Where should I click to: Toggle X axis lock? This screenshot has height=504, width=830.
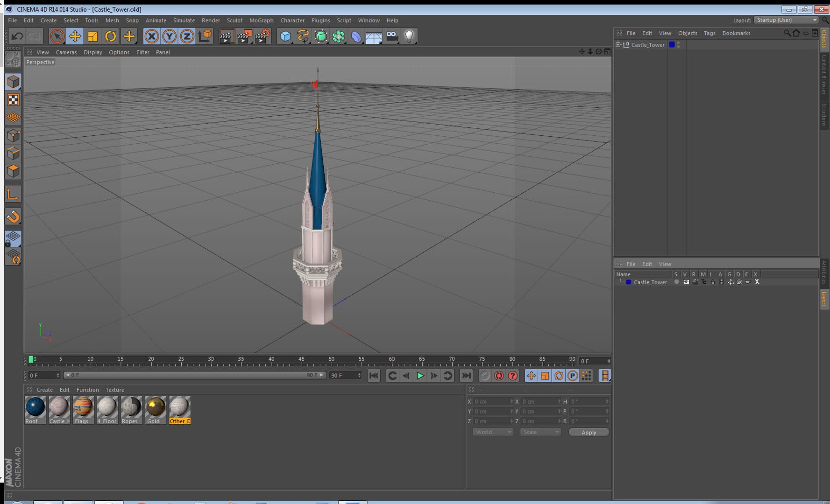pos(151,36)
